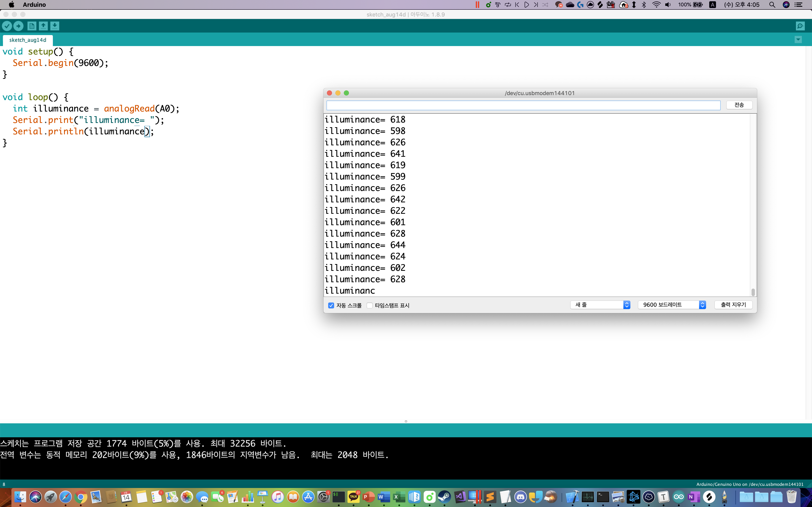Viewport: 812px width, 507px height.
Task: Click the serial monitor vertical scrollbar thumb
Action: [753, 292]
